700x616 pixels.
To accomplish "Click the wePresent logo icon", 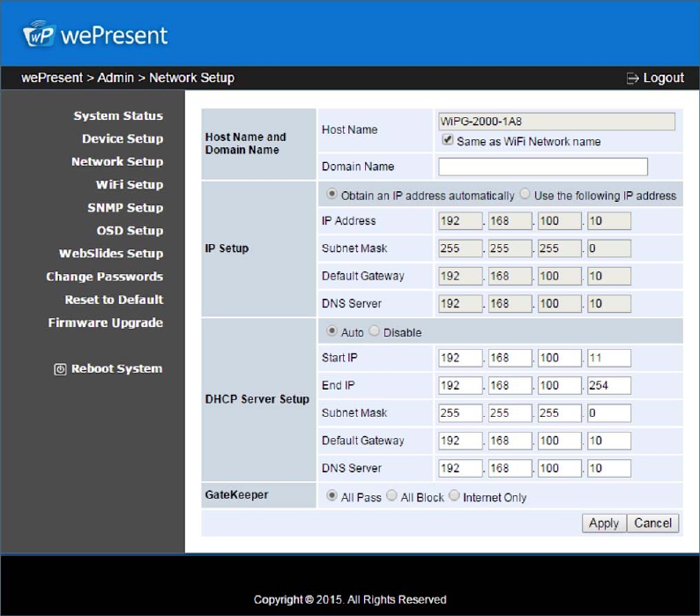I will pos(39,33).
